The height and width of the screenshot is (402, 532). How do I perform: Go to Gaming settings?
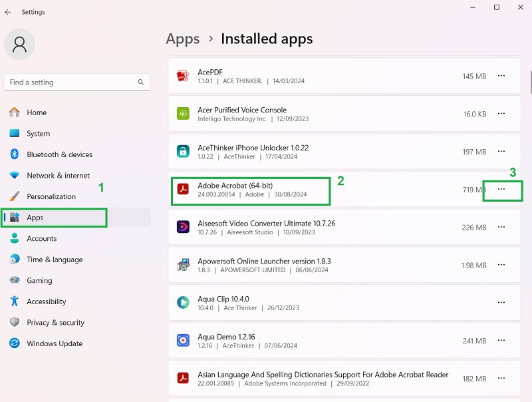pyautogui.click(x=77, y=280)
